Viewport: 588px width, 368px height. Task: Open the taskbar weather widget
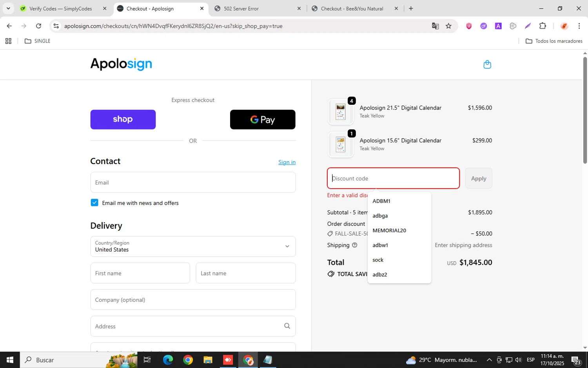441,360
